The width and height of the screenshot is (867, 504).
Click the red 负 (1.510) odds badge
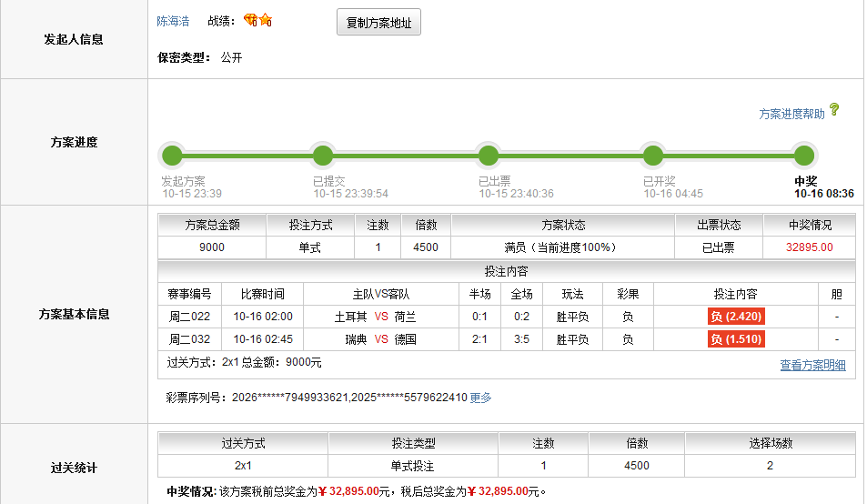pos(736,339)
